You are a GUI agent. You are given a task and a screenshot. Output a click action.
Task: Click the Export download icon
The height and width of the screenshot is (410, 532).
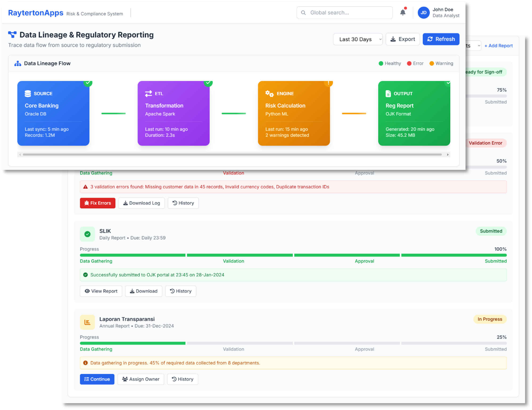393,39
